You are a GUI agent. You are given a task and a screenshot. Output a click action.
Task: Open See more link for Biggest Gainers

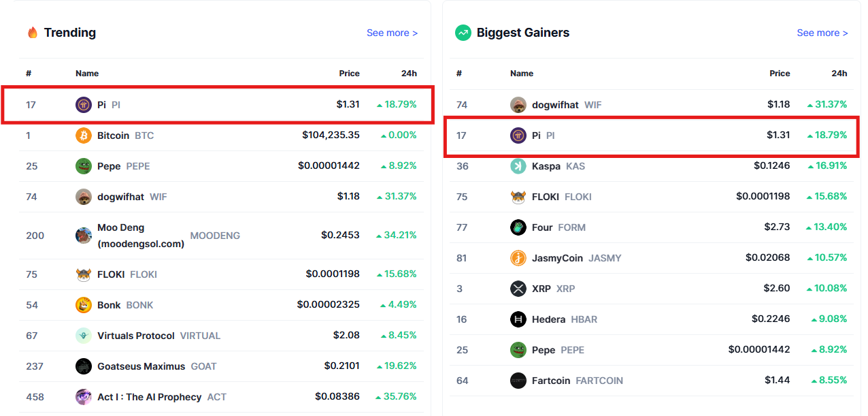coord(822,33)
